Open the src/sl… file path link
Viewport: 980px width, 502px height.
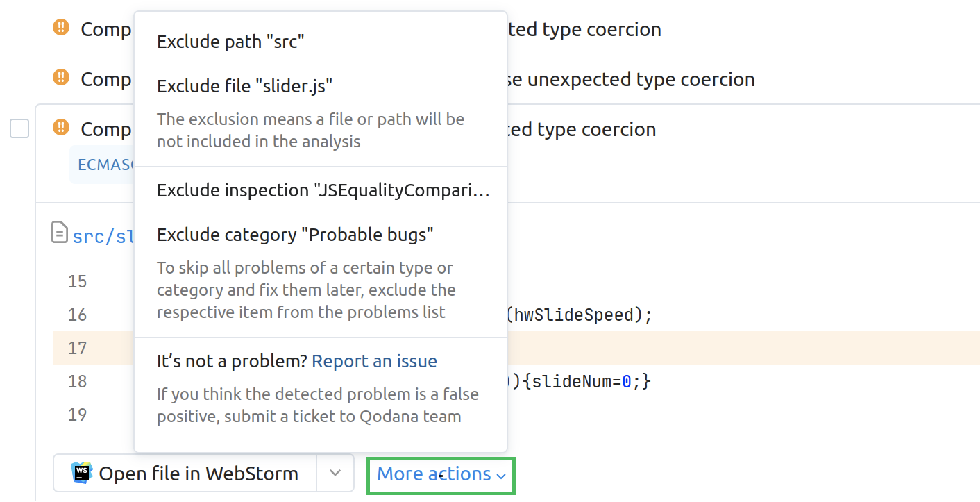[x=103, y=236]
